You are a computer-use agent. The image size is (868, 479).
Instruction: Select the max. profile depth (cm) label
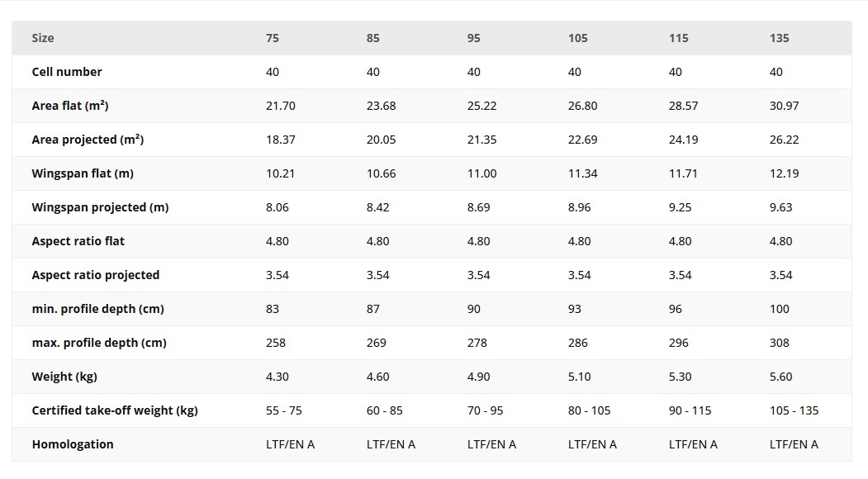click(x=99, y=343)
